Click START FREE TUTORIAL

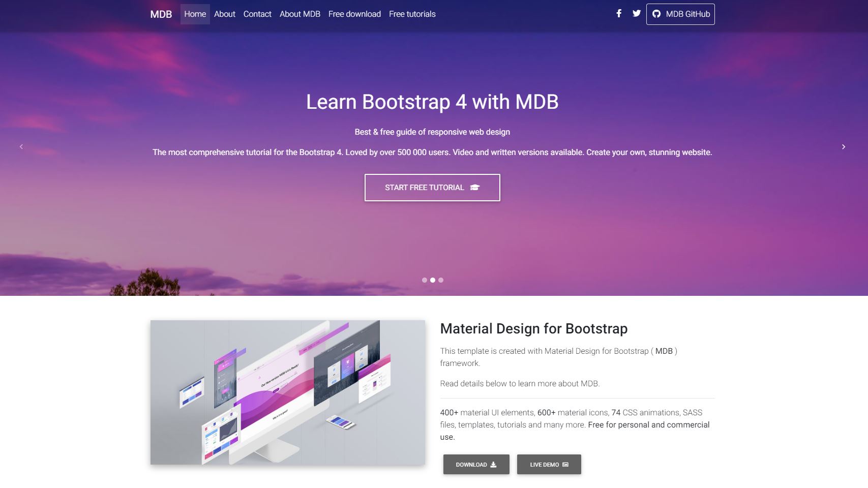pos(432,187)
